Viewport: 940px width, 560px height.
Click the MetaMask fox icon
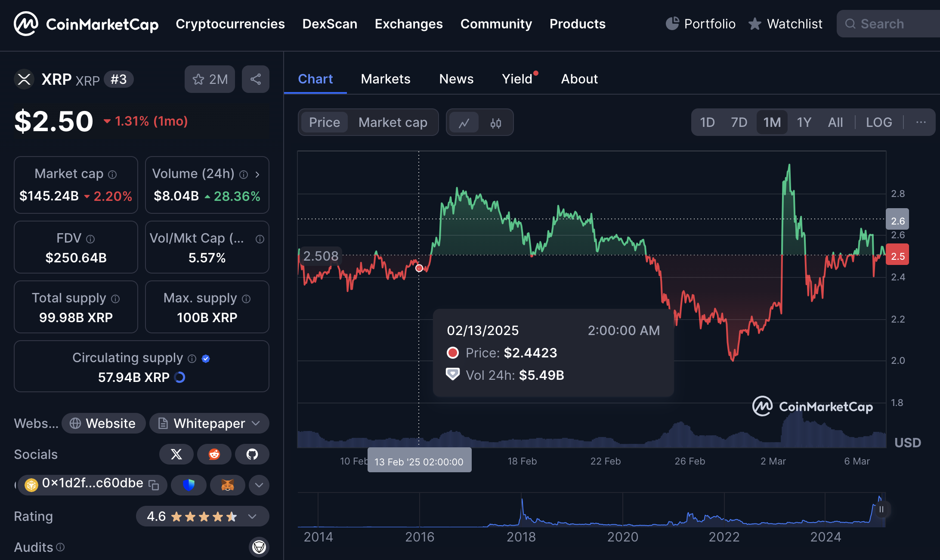227,485
